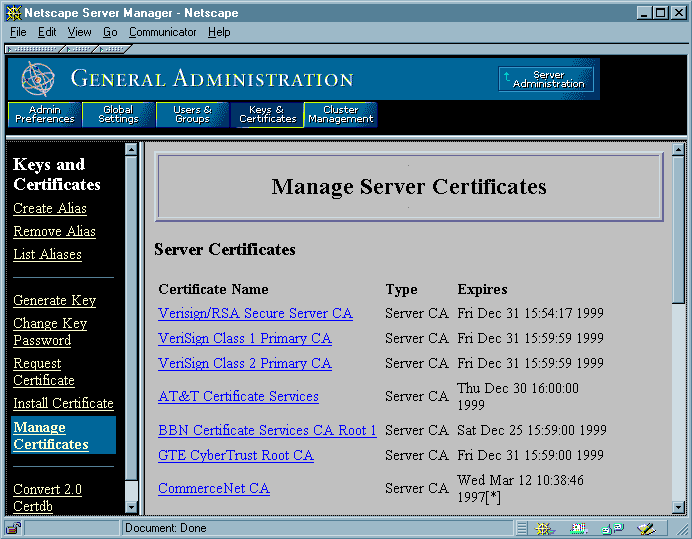Click main pane scrollbar down arrow

(678, 507)
